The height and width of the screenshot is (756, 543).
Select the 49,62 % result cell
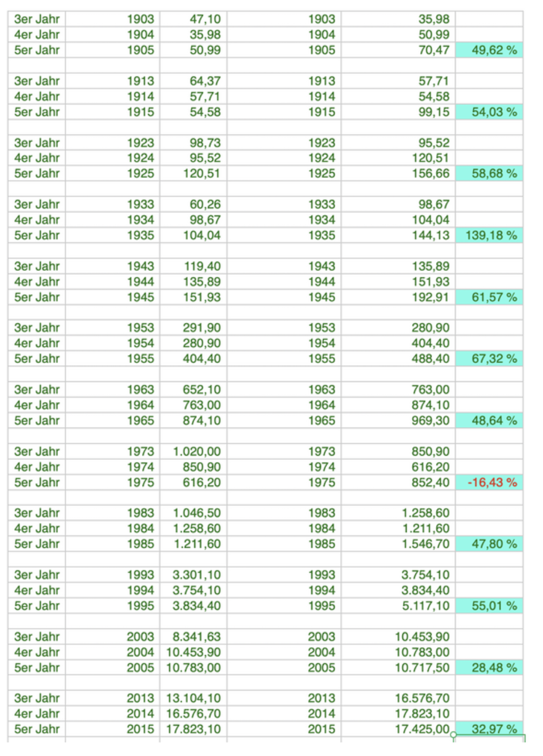click(x=489, y=50)
